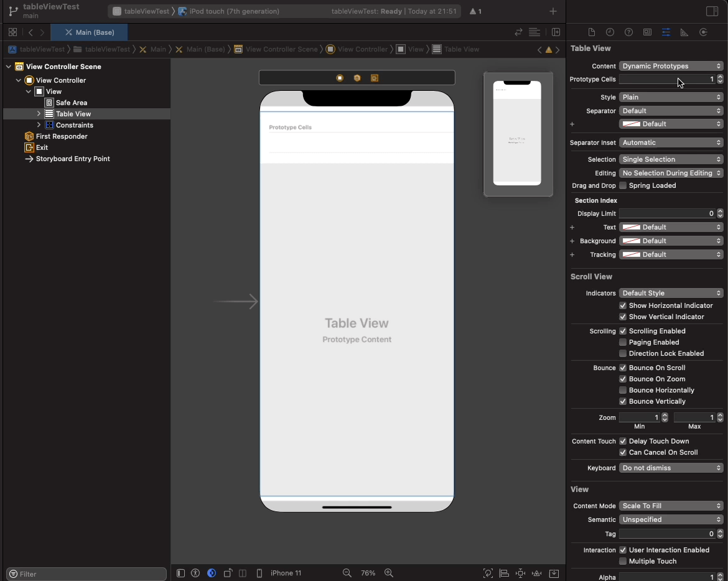Click the Filter field below the outline

click(85, 574)
